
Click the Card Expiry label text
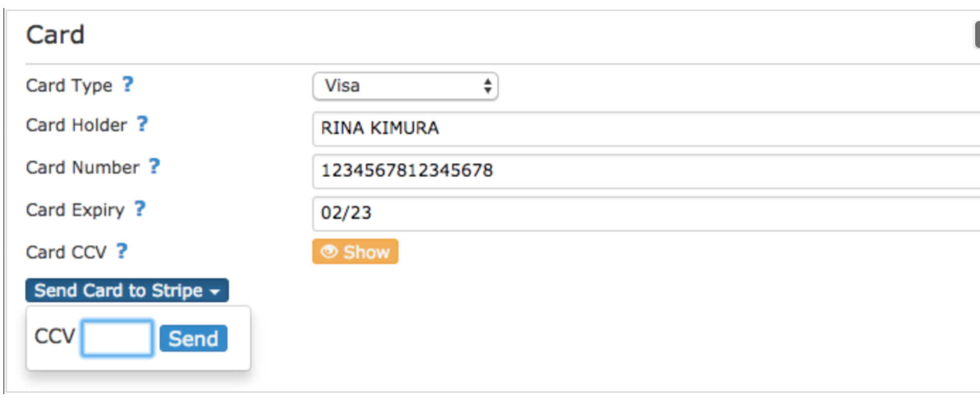[x=75, y=210]
